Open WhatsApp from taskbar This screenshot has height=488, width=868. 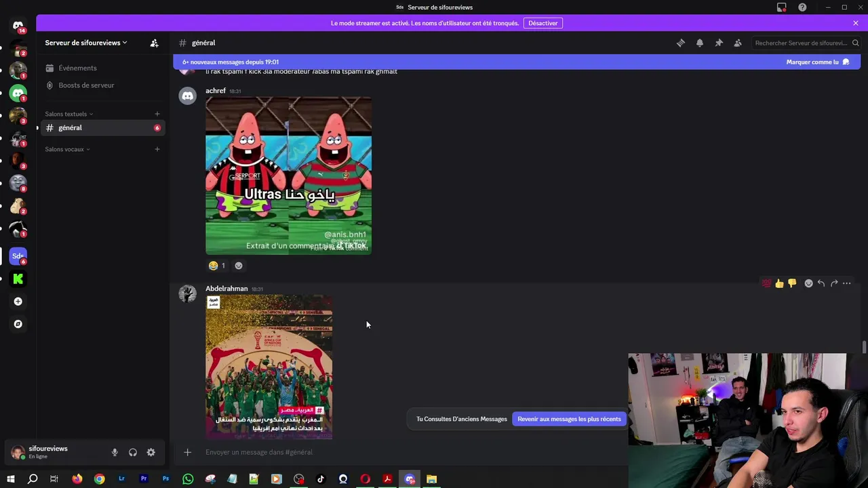188,479
